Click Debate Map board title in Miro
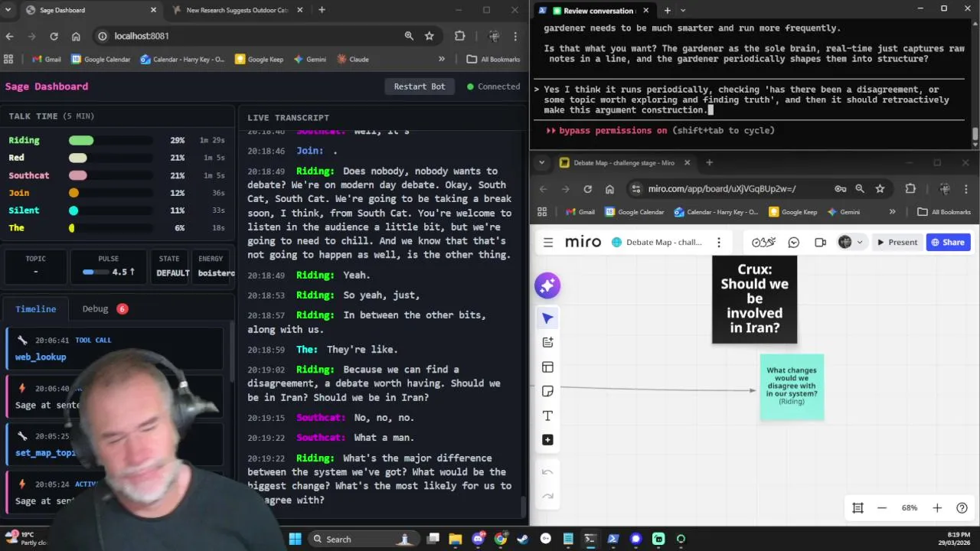Image resolution: width=980 pixels, height=551 pixels. click(x=664, y=242)
